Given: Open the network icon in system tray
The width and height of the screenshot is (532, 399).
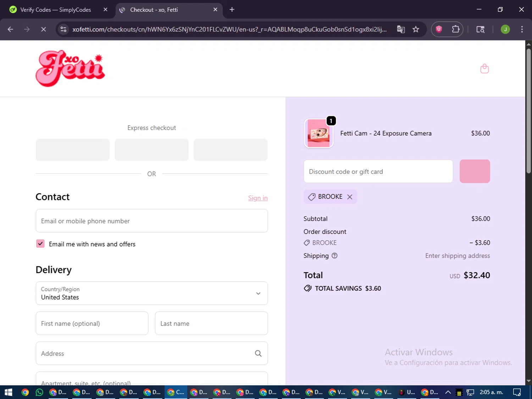Looking at the screenshot, I should pos(470,392).
